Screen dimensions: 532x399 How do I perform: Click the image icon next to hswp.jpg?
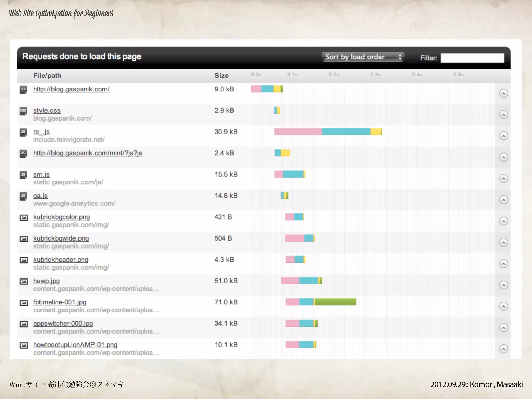click(24, 282)
